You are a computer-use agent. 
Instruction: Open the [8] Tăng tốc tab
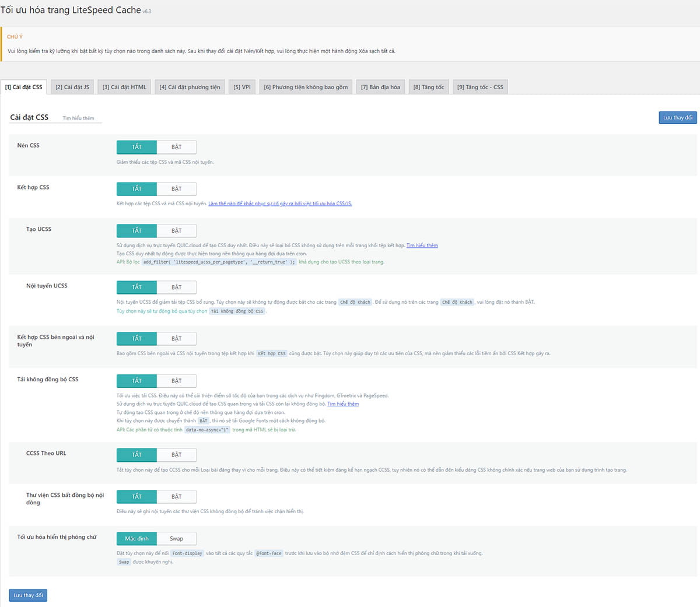[x=429, y=87]
